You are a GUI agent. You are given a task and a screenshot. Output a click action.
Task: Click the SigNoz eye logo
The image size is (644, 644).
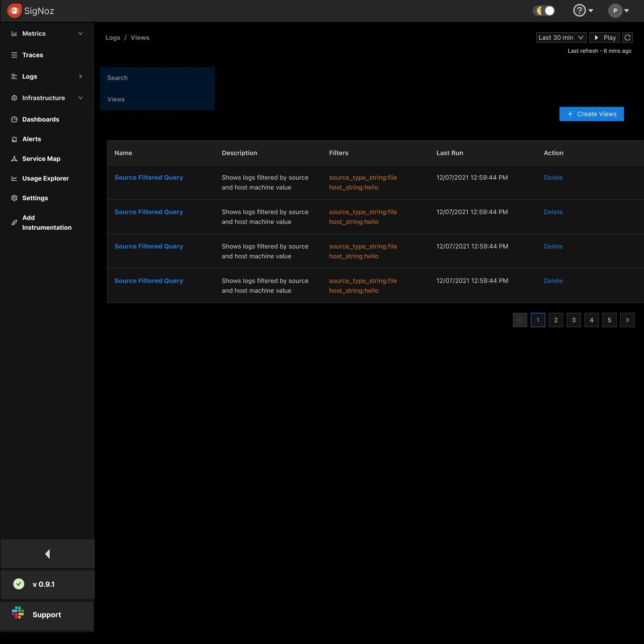coord(14,10)
